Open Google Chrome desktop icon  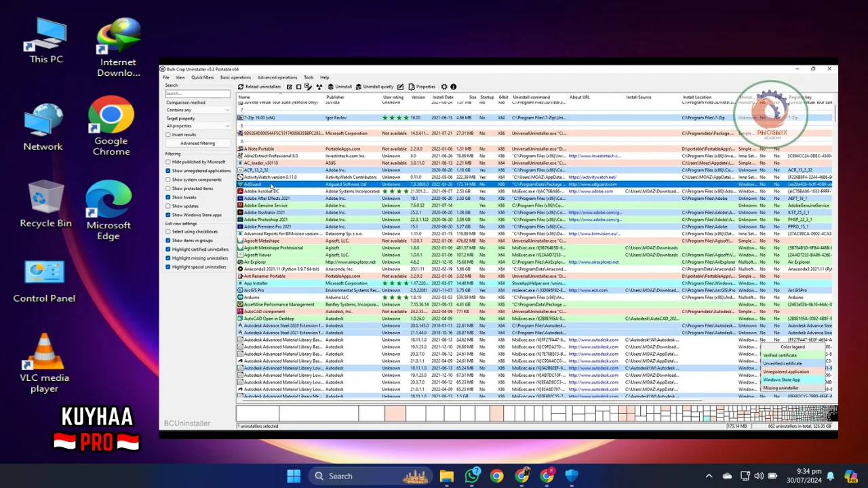112,127
